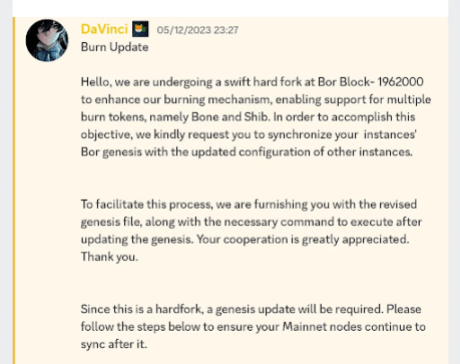Click the words Your cooperation is greatly appreciated
This screenshot has width=460, height=364.
(303, 239)
